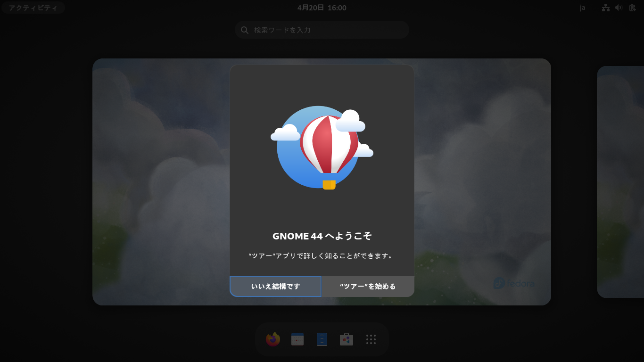The height and width of the screenshot is (362, 644).
Task: Click the 検索ワードを入力 search field
Action: coord(322,30)
